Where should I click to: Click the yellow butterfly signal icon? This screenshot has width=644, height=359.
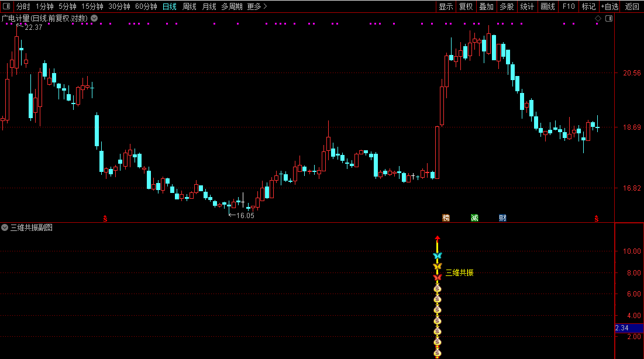point(438,267)
